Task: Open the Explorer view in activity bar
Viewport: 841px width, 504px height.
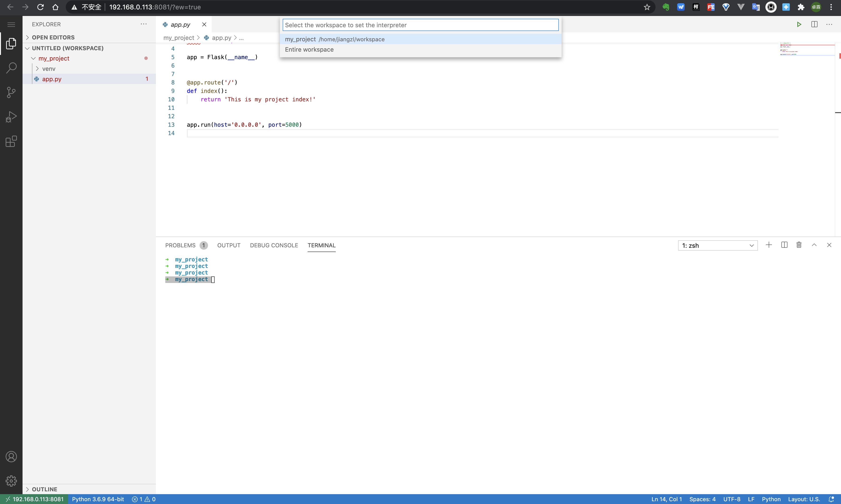Action: (x=11, y=43)
